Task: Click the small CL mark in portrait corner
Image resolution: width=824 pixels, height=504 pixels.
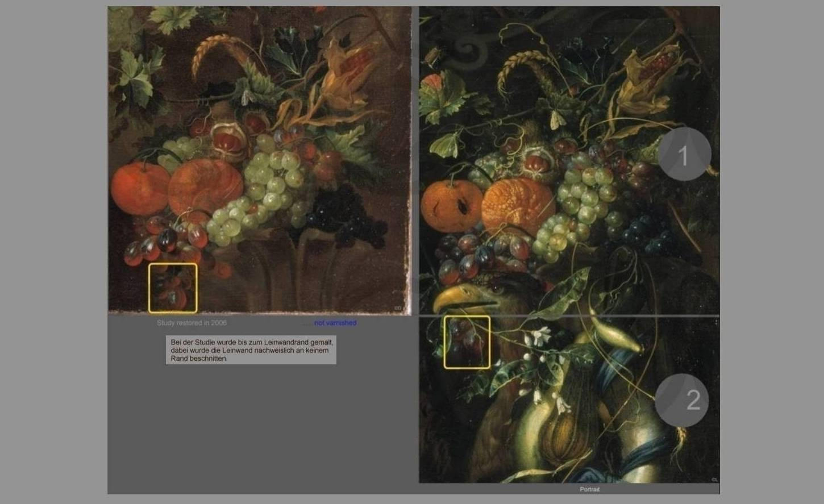Action: click(714, 480)
